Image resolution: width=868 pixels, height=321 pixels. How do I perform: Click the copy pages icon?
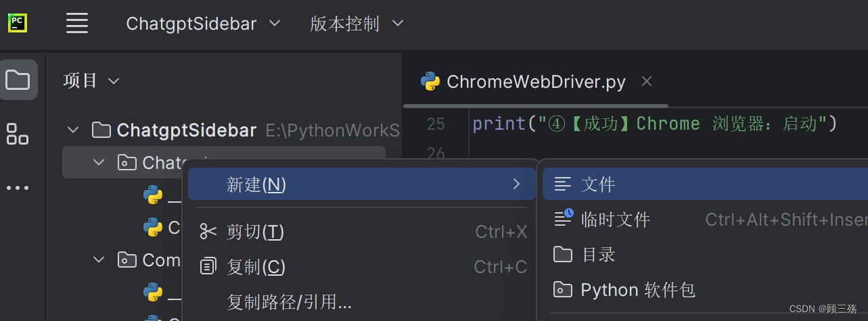pos(208,267)
